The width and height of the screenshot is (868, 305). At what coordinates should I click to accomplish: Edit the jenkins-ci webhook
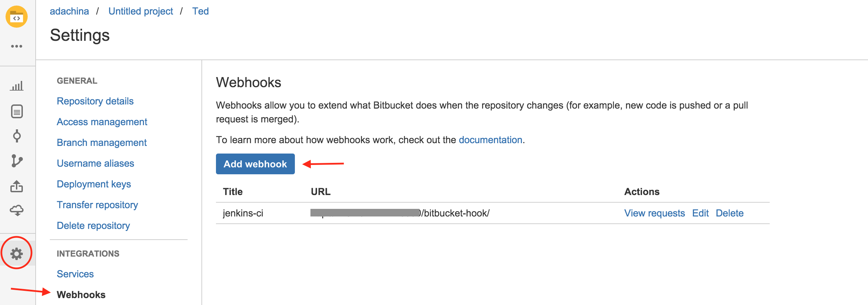pyautogui.click(x=700, y=213)
